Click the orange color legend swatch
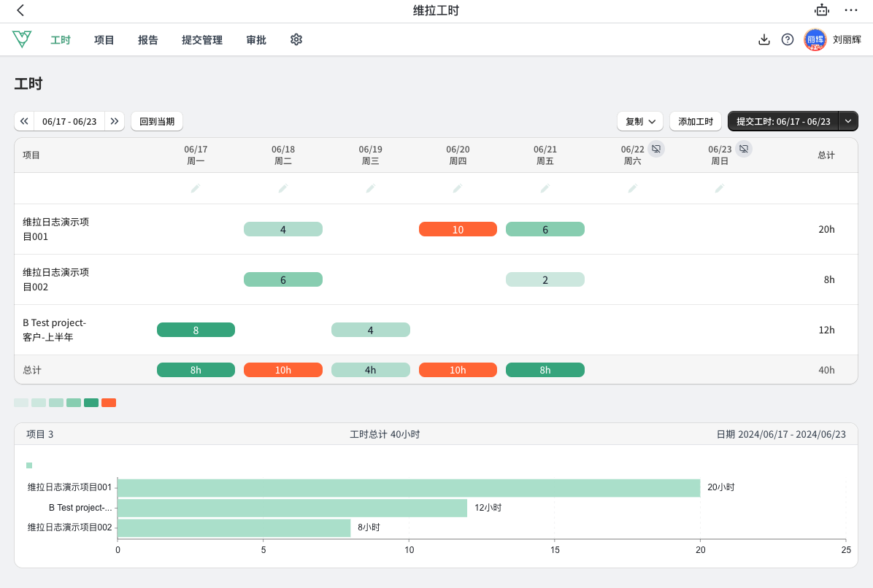Viewport: 873px width, 588px height. (109, 403)
